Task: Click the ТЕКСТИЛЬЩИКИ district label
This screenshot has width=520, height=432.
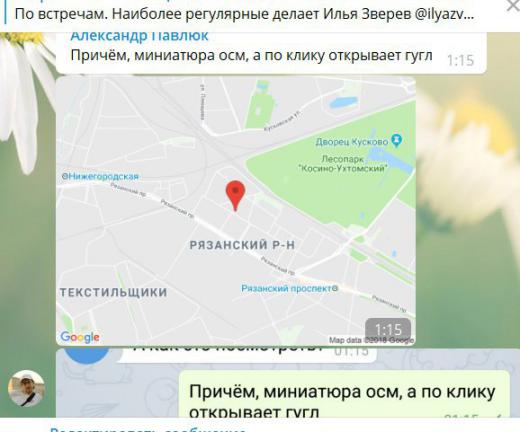Action: click(113, 292)
